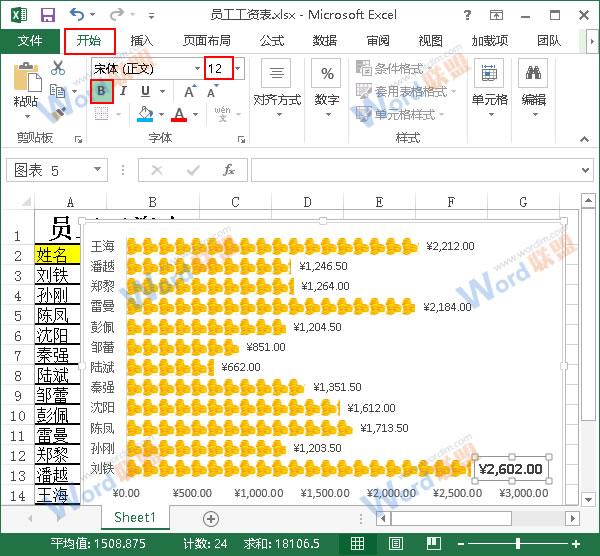Open Ribbon Display Options
This screenshot has width=600, height=556.
[496, 15]
